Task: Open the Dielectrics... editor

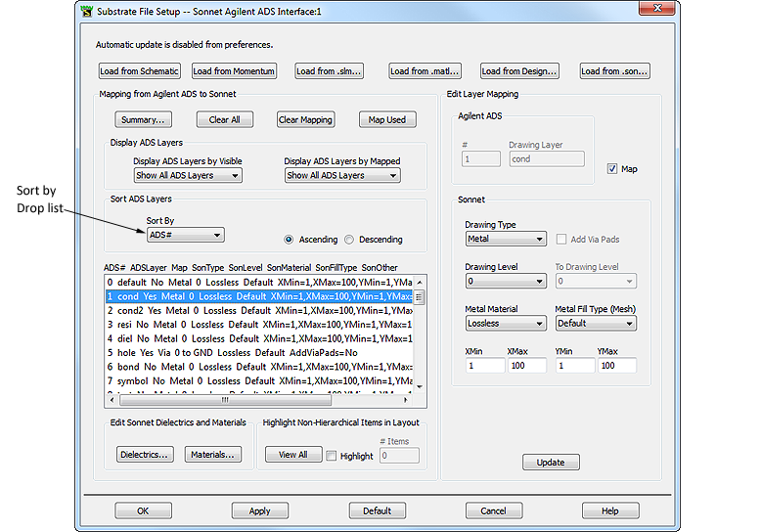Action: 145,455
